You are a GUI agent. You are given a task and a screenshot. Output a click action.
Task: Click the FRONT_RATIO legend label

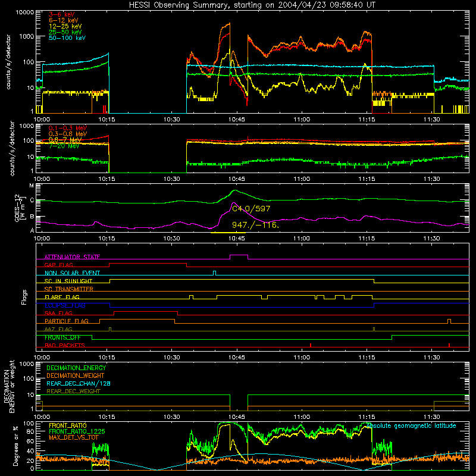[68, 425]
